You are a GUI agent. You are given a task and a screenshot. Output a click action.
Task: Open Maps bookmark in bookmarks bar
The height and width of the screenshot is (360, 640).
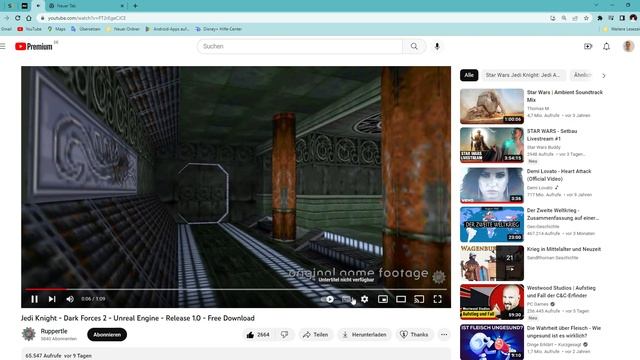pos(56,29)
